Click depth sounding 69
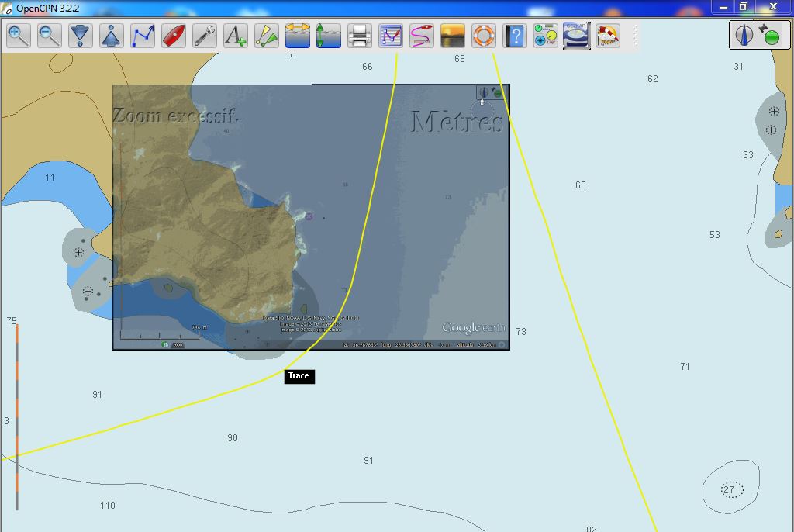The image size is (794, 532). coord(580,185)
